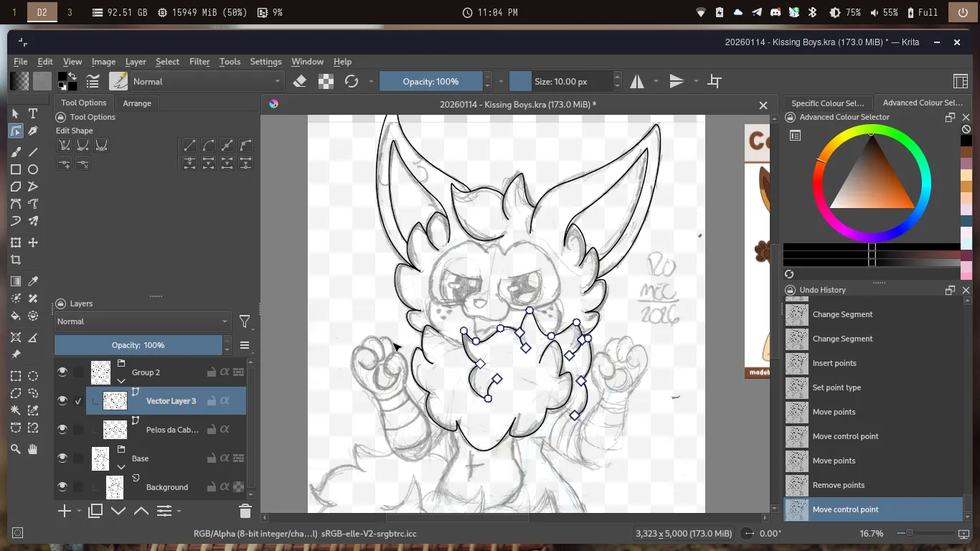Image resolution: width=980 pixels, height=551 pixels.
Task: Expand the layer blending mode Normal dropdown
Action: click(x=142, y=321)
